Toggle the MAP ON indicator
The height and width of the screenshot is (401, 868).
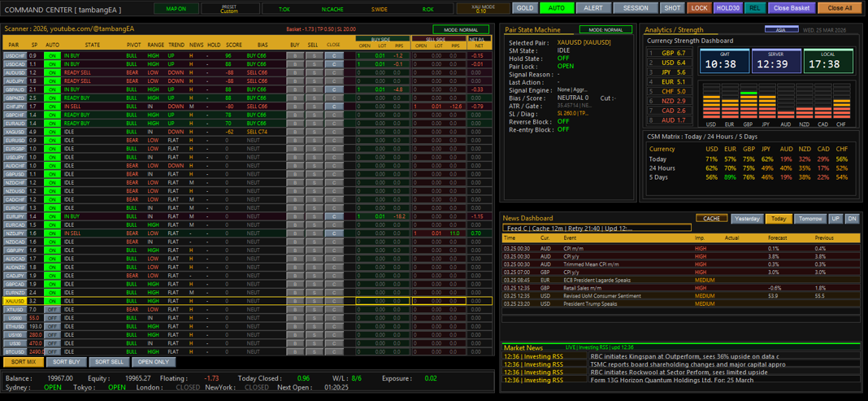coord(176,8)
